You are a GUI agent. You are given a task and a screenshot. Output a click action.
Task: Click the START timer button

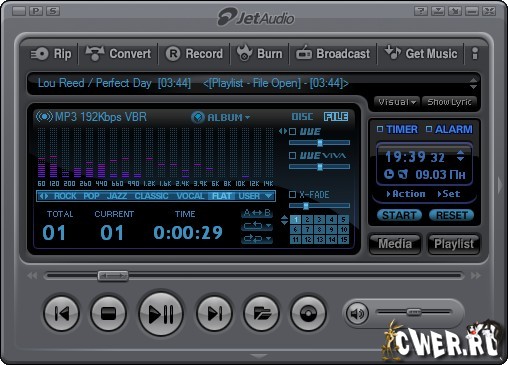click(x=399, y=215)
